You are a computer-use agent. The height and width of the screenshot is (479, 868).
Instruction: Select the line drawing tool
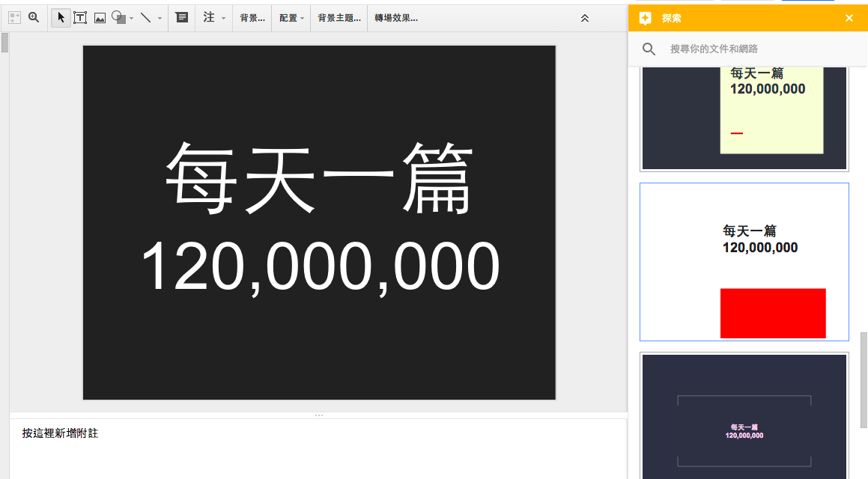coord(146,18)
